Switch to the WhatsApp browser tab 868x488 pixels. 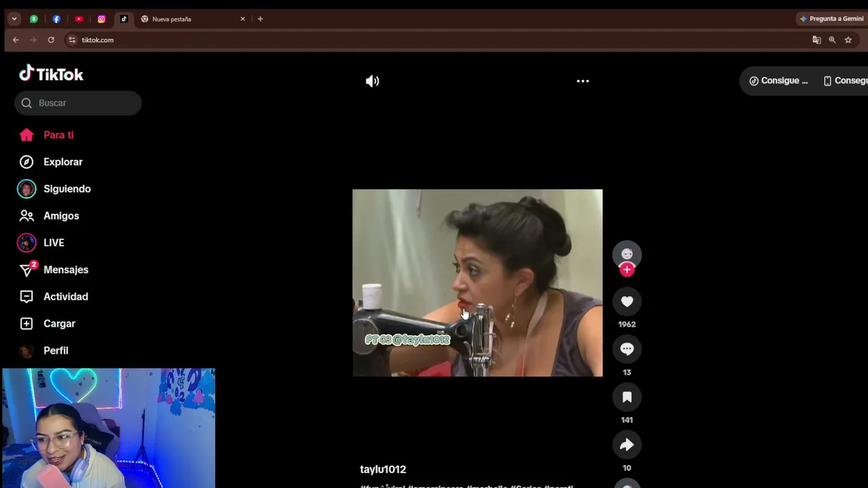pos(34,19)
